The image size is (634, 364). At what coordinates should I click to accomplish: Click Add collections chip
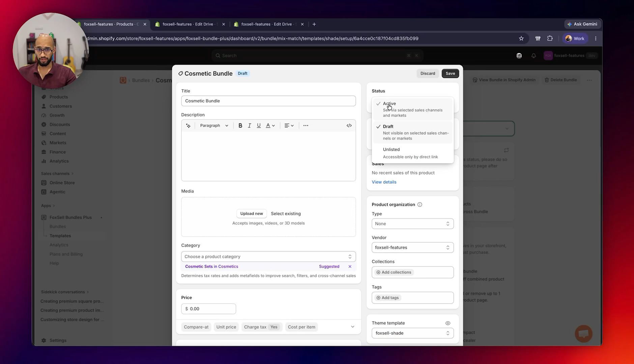(394, 272)
